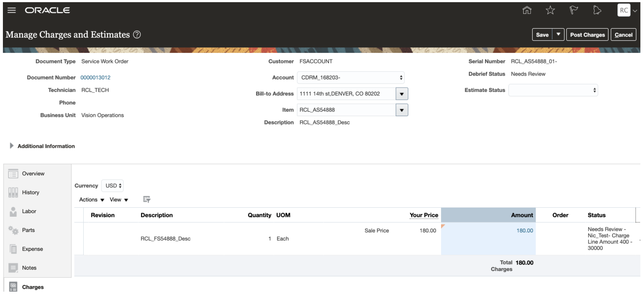Open document number 0000013012 link
Image resolution: width=644 pixels, height=296 pixels.
pyautogui.click(x=96, y=77)
